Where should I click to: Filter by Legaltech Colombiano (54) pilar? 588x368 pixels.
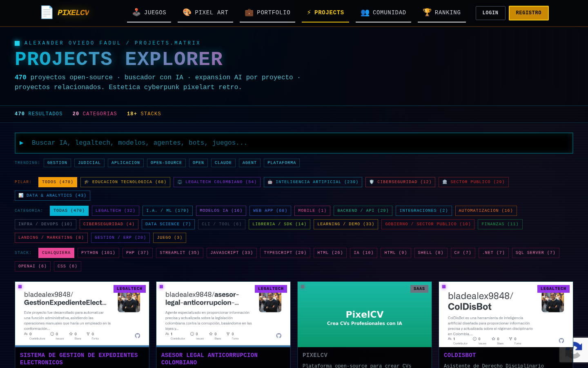pyautogui.click(x=217, y=182)
